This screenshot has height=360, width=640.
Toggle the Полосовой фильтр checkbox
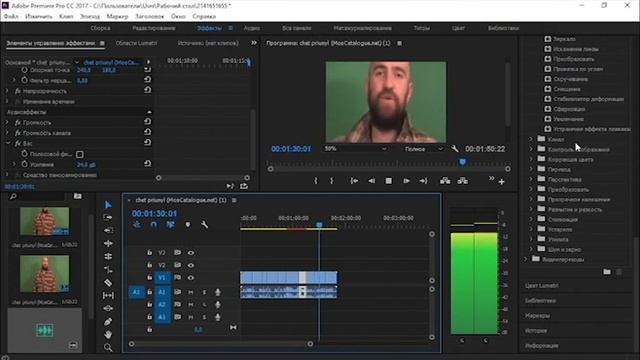click(x=80, y=154)
